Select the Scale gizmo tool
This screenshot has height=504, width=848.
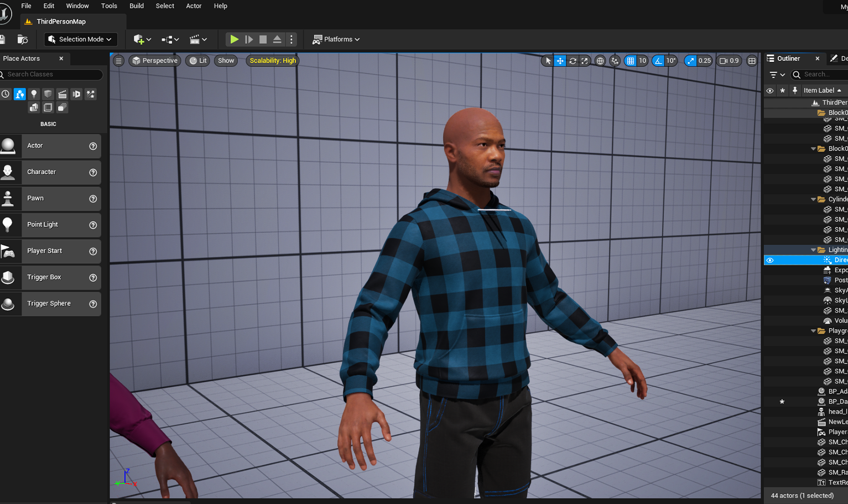pos(585,61)
